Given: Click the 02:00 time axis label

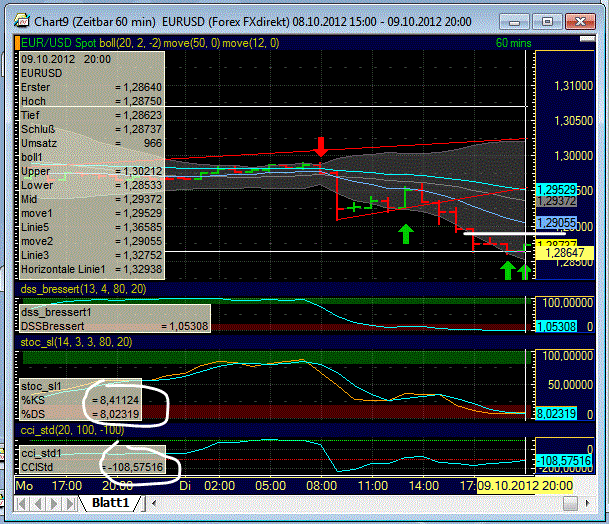Looking at the screenshot, I should pos(219,486).
